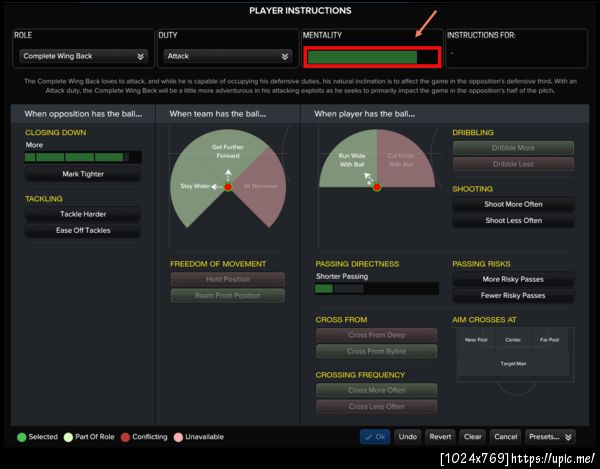Toggle Roam From Position instruction
Screen dimensions: 600x469
pyautogui.click(x=228, y=296)
